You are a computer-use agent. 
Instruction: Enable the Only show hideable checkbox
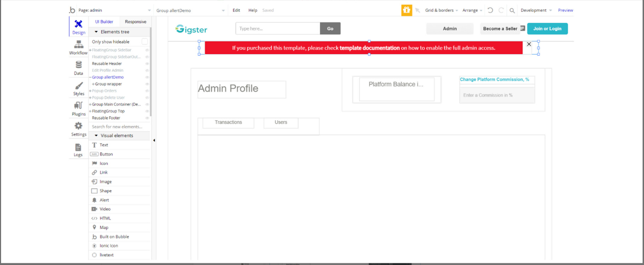(144, 41)
